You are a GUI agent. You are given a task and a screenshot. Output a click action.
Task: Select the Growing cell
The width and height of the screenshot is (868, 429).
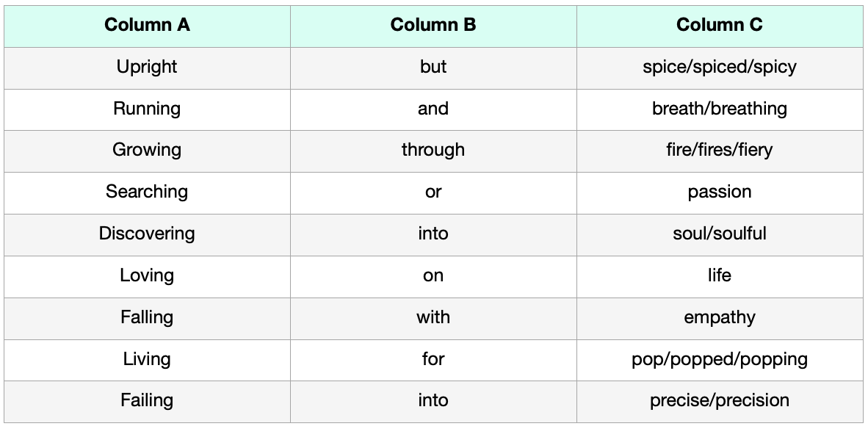[148, 151]
